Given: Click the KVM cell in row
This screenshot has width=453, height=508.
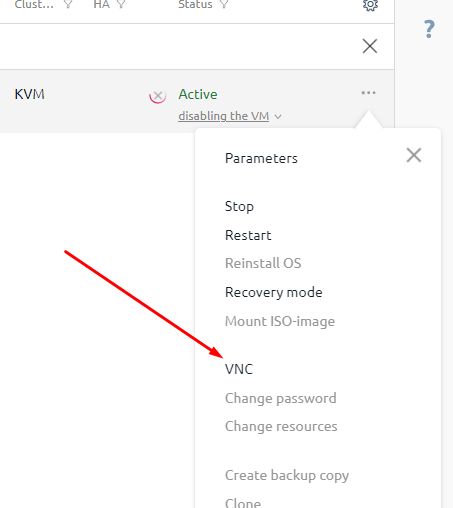Looking at the screenshot, I should pos(29,94).
